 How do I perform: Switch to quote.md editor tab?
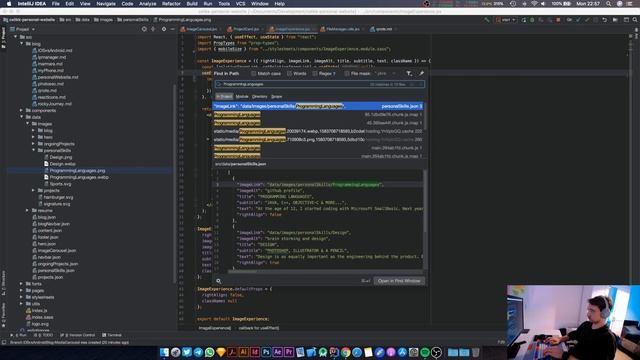click(383, 29)
